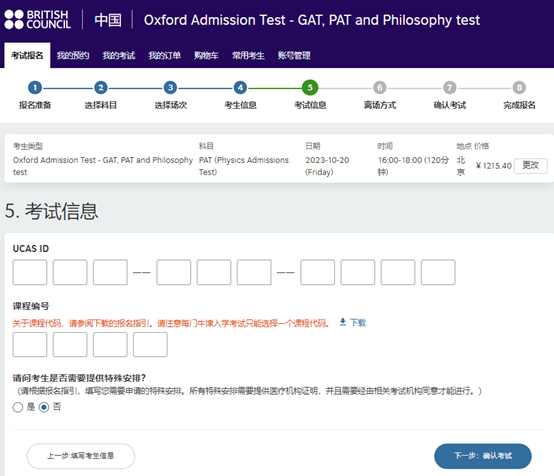Open the 考试报名 tab
The height and width of the screenshot is (476, 554).
pos(27,55)
